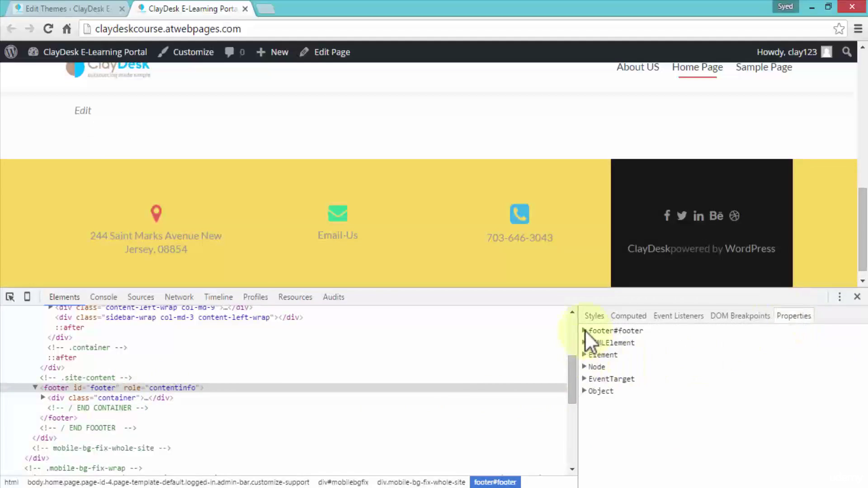Open the Timeline tab
The image size is (868, 488).
[218, 297]
